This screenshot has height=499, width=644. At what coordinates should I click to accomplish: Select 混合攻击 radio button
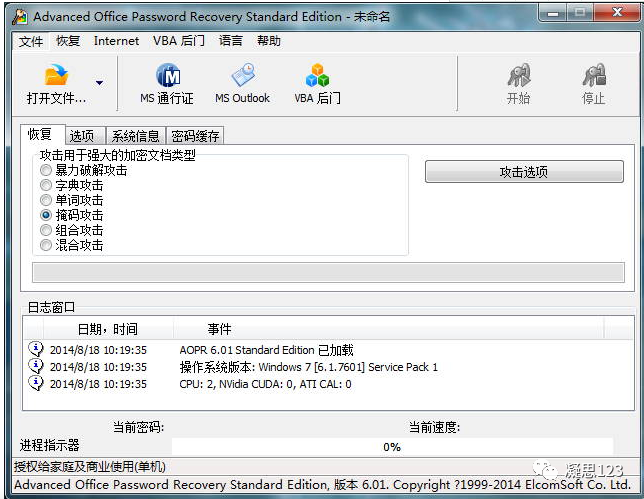tap(46, 245)
